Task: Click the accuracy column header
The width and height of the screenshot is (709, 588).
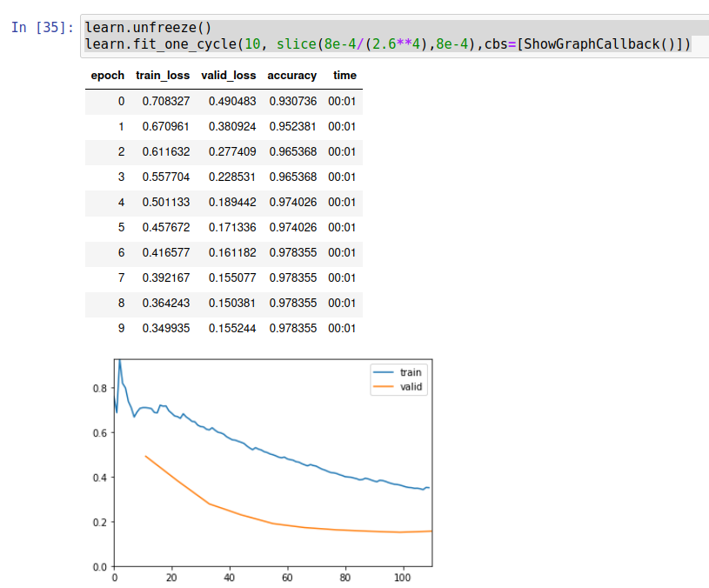Action: 291,76
